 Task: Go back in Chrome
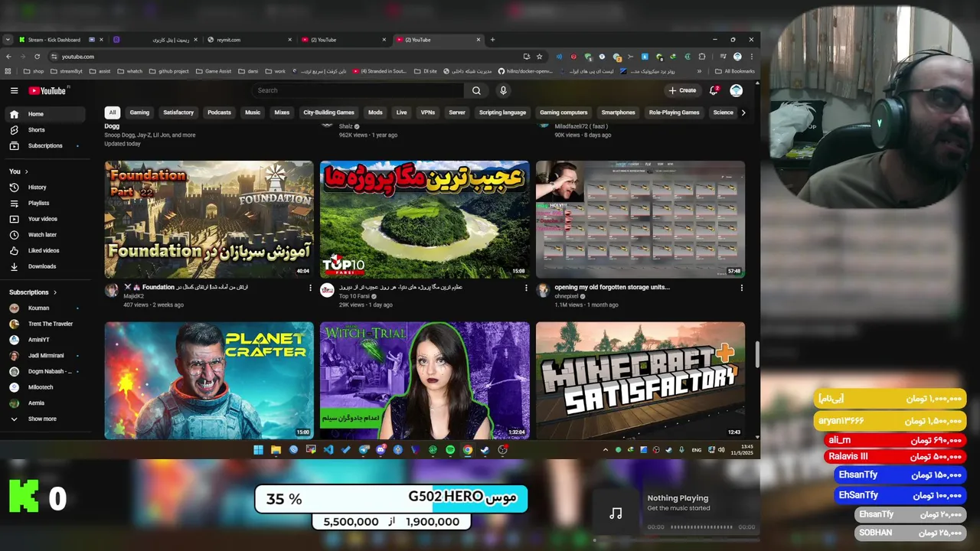[8, 57]
